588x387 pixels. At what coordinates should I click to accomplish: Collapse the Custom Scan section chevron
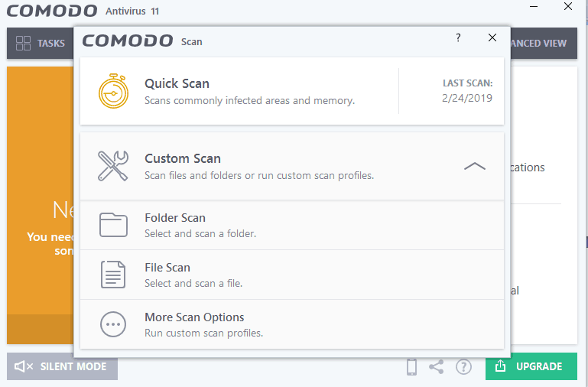[475, 166]
